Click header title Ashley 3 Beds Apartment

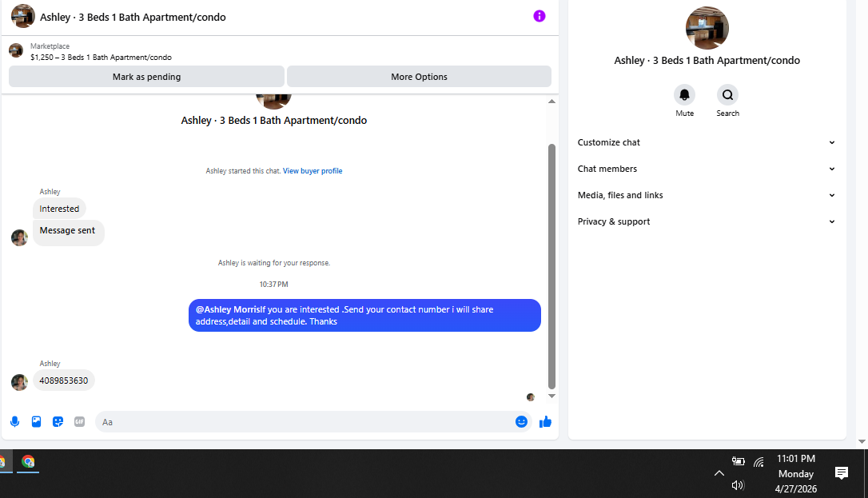click(133, 17)
